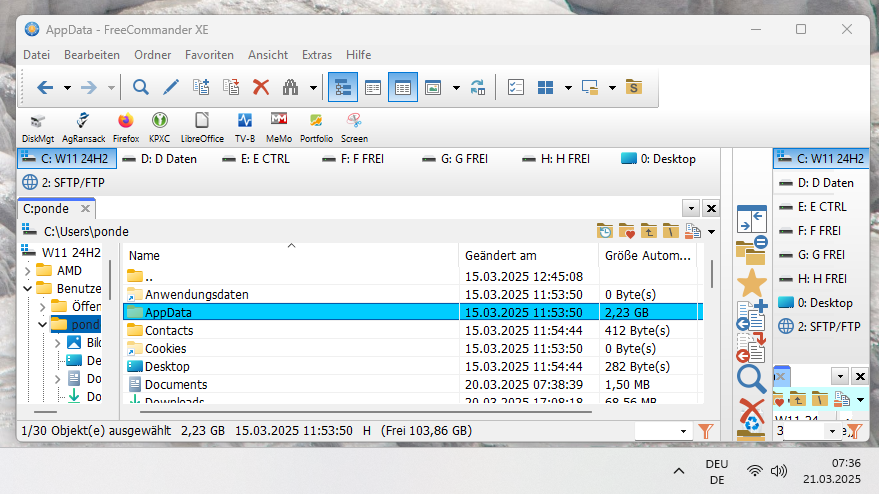This screenshot has width=879, height=494.
Task: Launch LibreOffice shortcut
Action: (202, 128)
